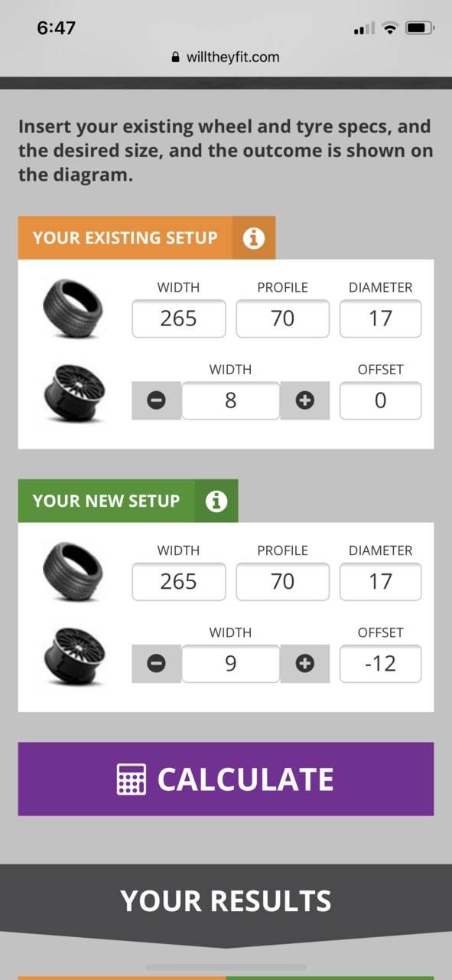Viewport: 452px width, 980px height.
Task: Decrease existing wheel width with minus
Action: (156, 400)
